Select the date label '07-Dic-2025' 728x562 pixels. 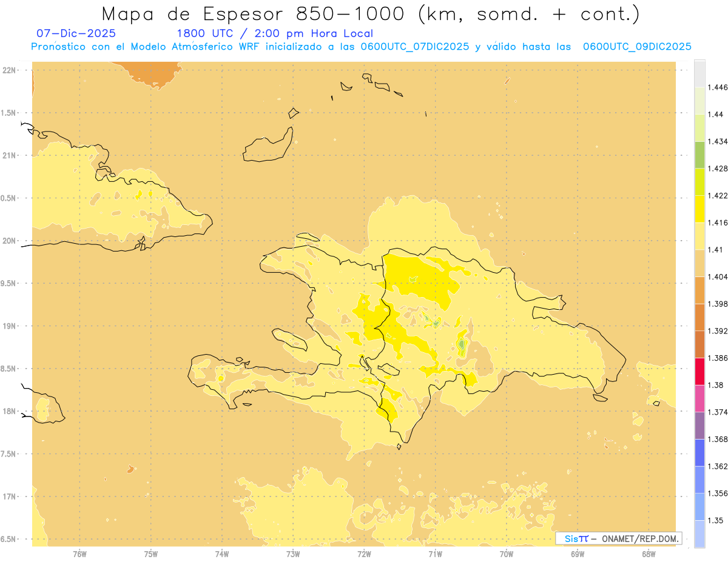[x=76, y=34]
